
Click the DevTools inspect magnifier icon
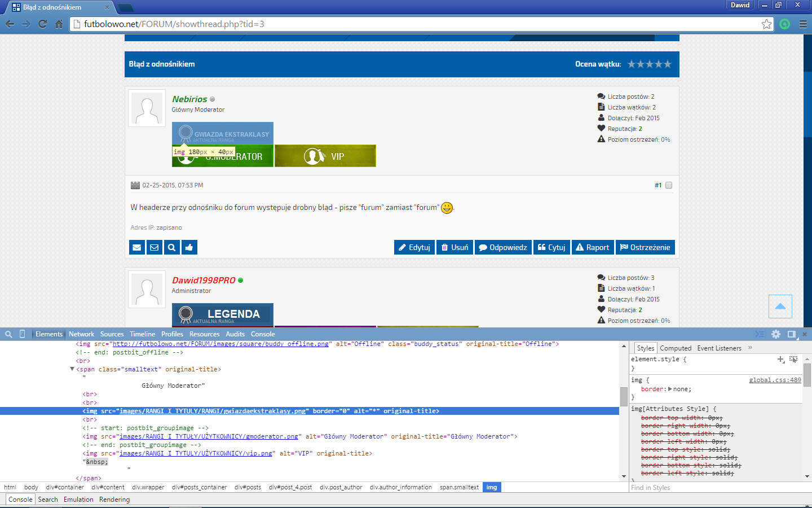(x=8, y=334)
